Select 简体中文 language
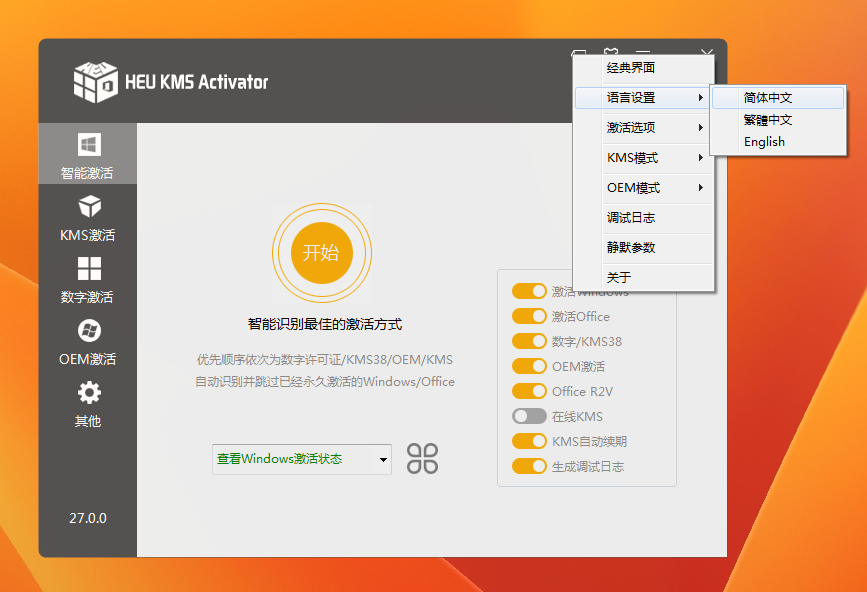 coord(778,98)
